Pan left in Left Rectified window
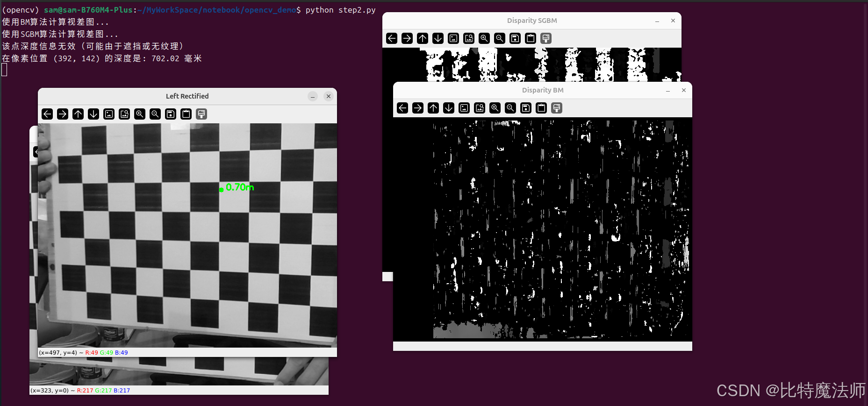Viewport: 868px width, 406px height. 47,114
